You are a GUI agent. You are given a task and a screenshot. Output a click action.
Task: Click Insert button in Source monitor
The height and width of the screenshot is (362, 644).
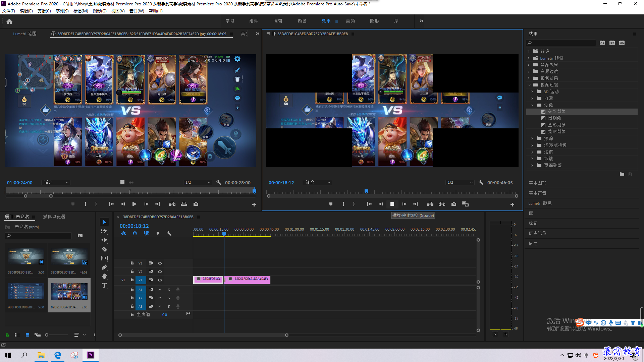click(172, 204)
